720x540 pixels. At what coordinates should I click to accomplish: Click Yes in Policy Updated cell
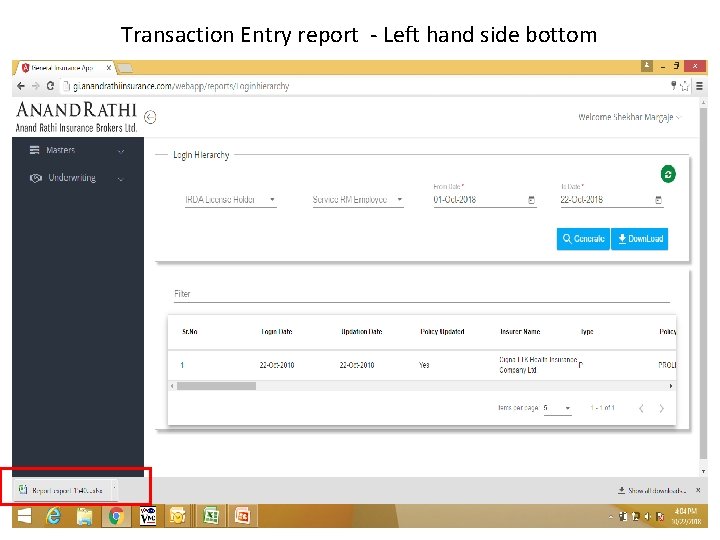[424, 365]
